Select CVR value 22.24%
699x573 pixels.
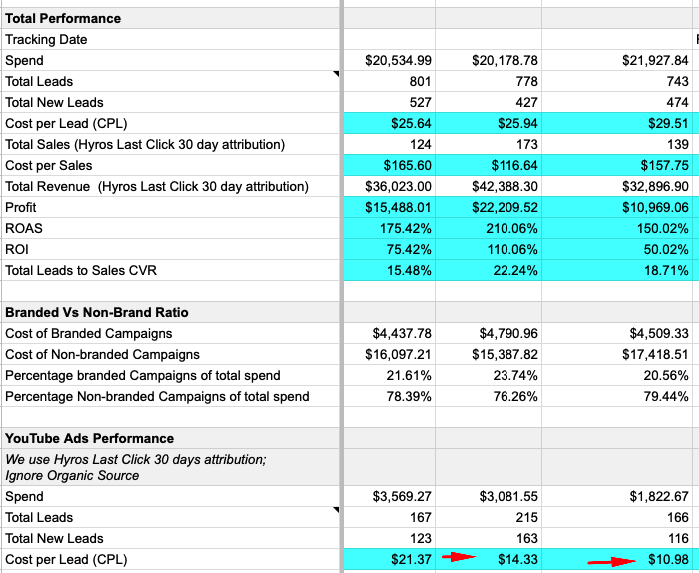[x=489, y=270]
